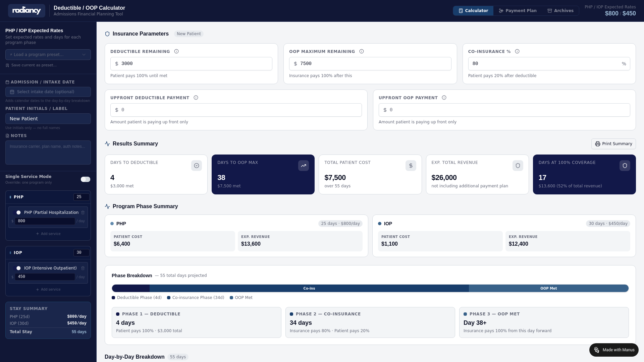Image resolution: width=644 pixels, height=362 pixels.
Task: Click the Co-insurance Phase (34d) legend swatch
Action: pos(169,298)
